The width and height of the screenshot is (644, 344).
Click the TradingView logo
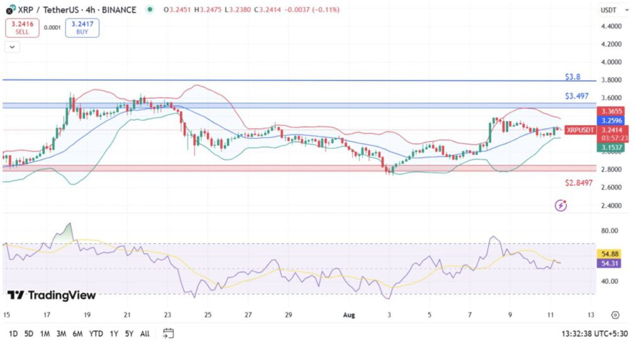tap(52, 295)
